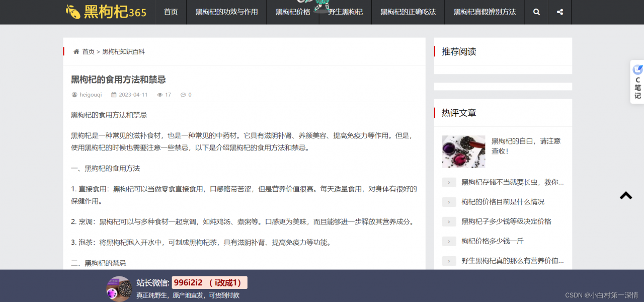Viewport: 644px width, 302px height.
Task: Click the 黑枸杞365 site logo
Action: 106,12
